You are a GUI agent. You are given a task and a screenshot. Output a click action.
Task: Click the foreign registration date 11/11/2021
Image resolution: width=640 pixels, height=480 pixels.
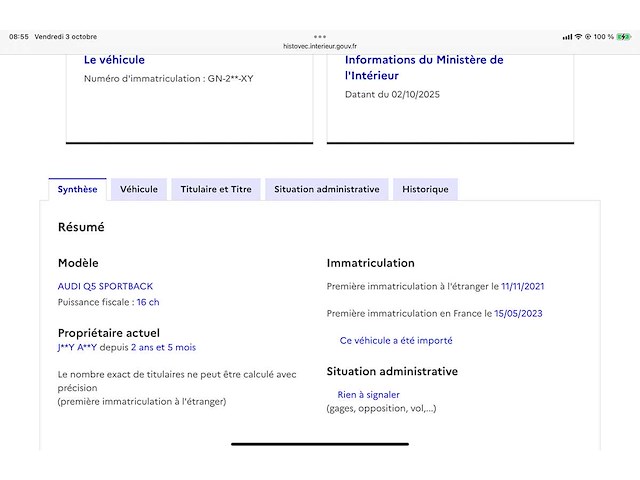[x=523, y=286]
